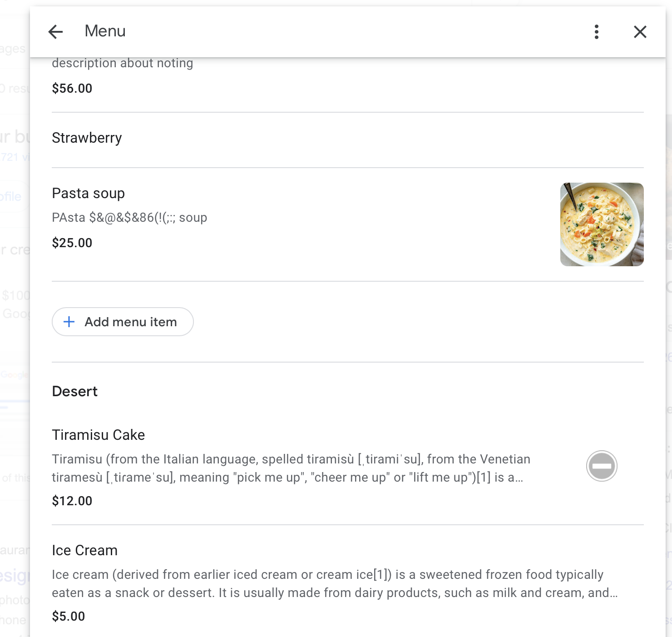The image size is (672, 637).
Task: Select the Strawberry menu item
Action: (x=87, y=138)
